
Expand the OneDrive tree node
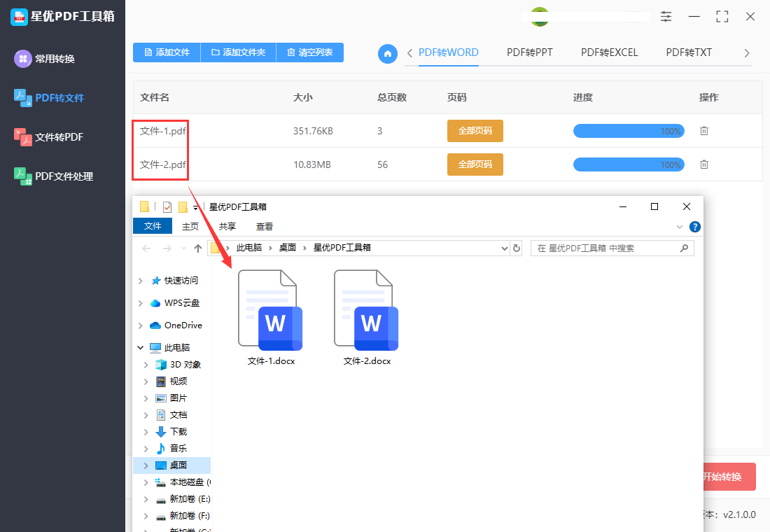[x=141, y=325]
